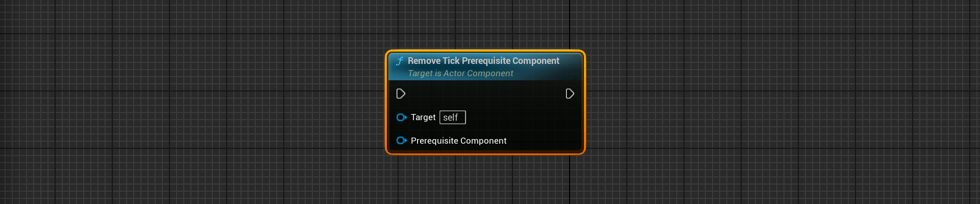Click the function f icon in node header

pyautogui.click(x=400, y=61)
